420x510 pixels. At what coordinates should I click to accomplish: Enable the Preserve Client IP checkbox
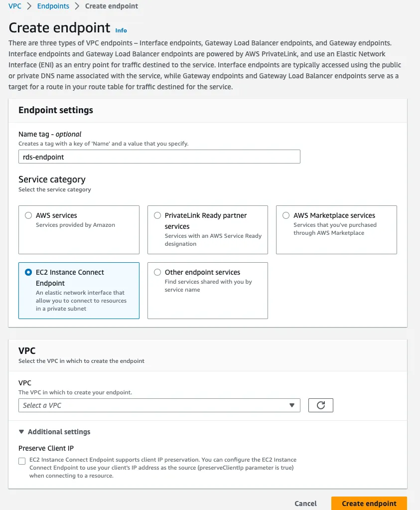22,461
